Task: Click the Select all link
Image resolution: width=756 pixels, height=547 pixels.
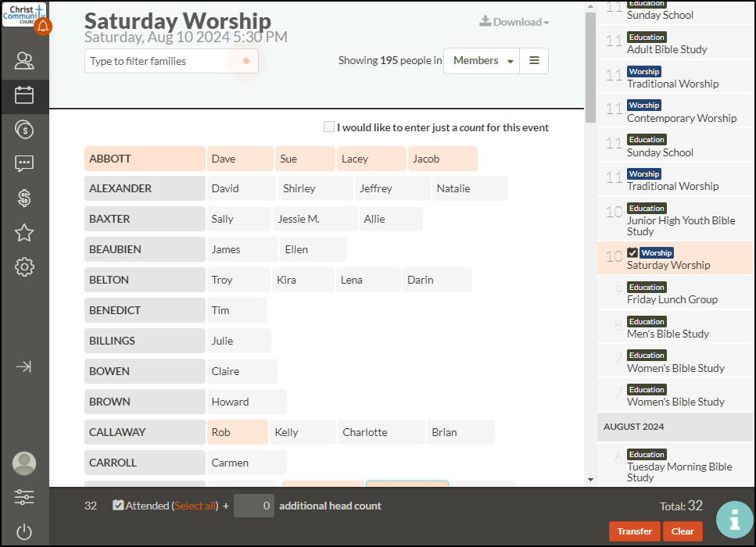Action: [195, 506]
